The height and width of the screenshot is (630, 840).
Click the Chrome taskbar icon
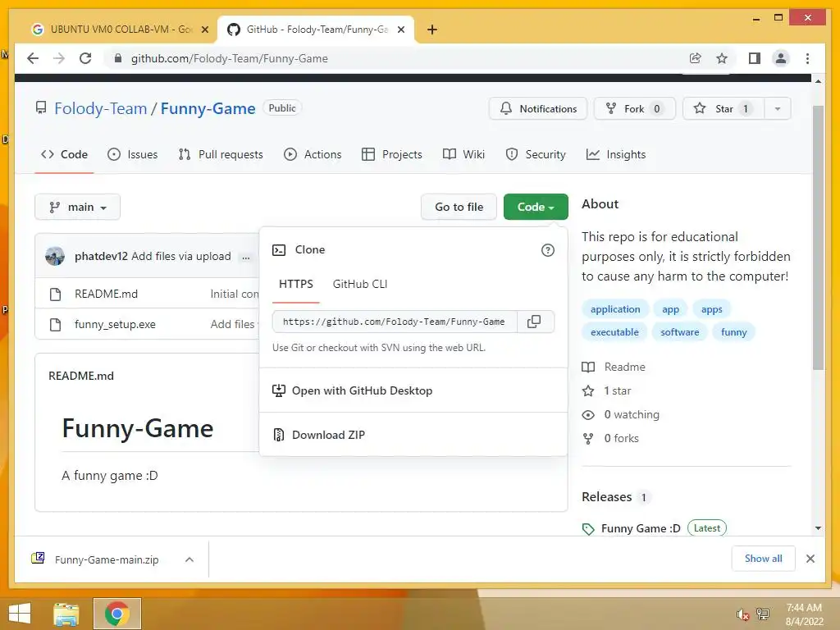tap(116, 614)
